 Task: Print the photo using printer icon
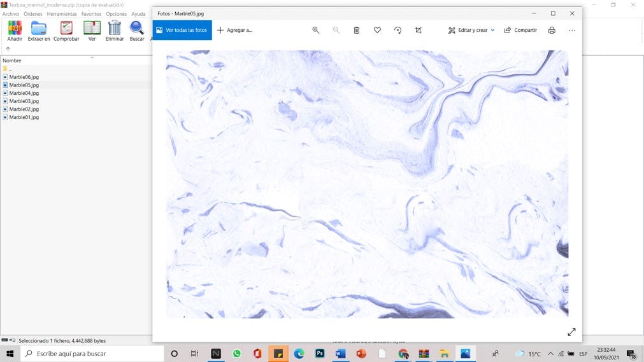[x=552, y=30]
